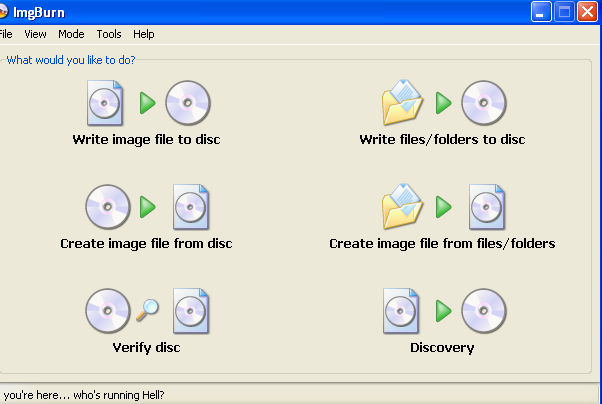Click the image file icon above 'Create image file from files/folders'
Screen dimensions: 602x404
tap(486, 207)
